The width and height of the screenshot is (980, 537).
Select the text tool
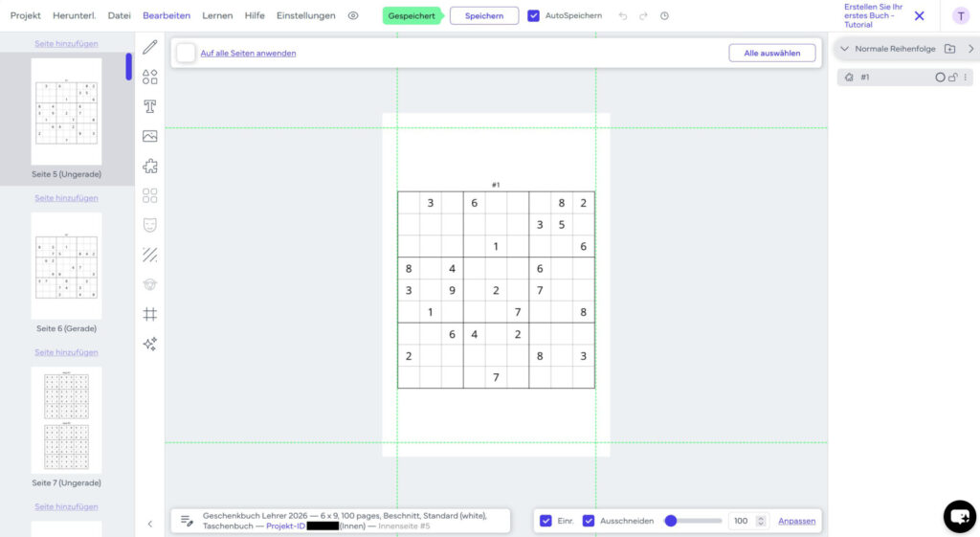click(150, 106)
